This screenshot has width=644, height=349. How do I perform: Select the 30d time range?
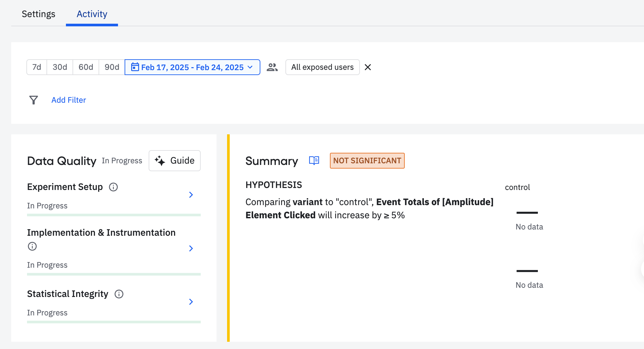[60, 67]
